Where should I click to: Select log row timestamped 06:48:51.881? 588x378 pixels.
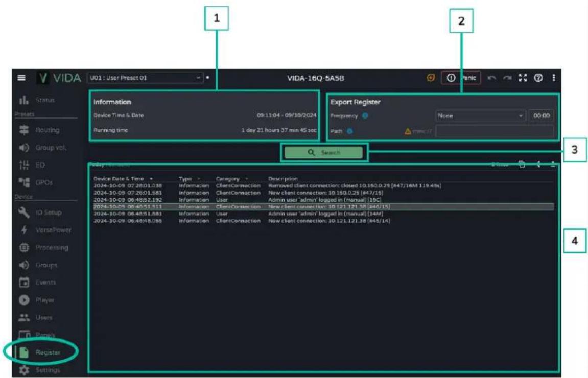(x=323, y=214)
